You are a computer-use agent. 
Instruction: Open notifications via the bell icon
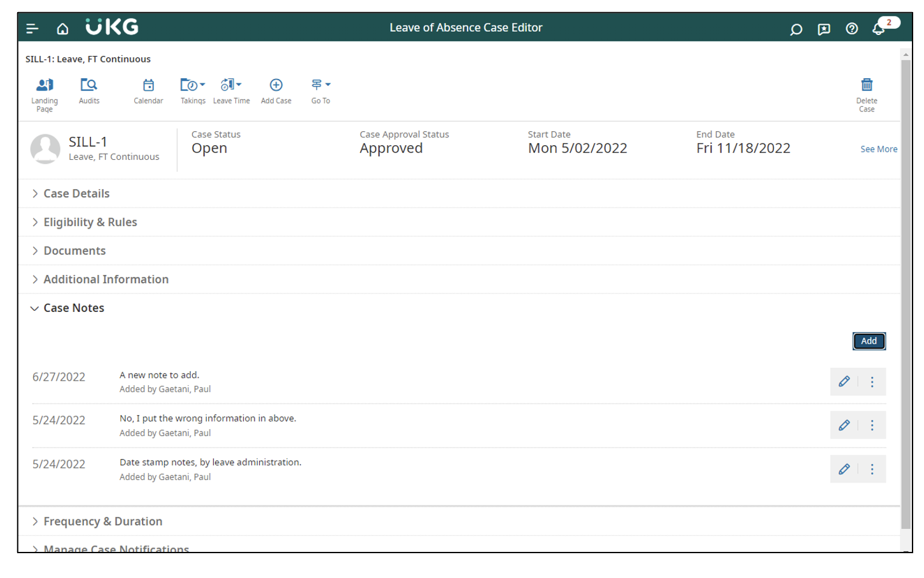click(879, 30)
